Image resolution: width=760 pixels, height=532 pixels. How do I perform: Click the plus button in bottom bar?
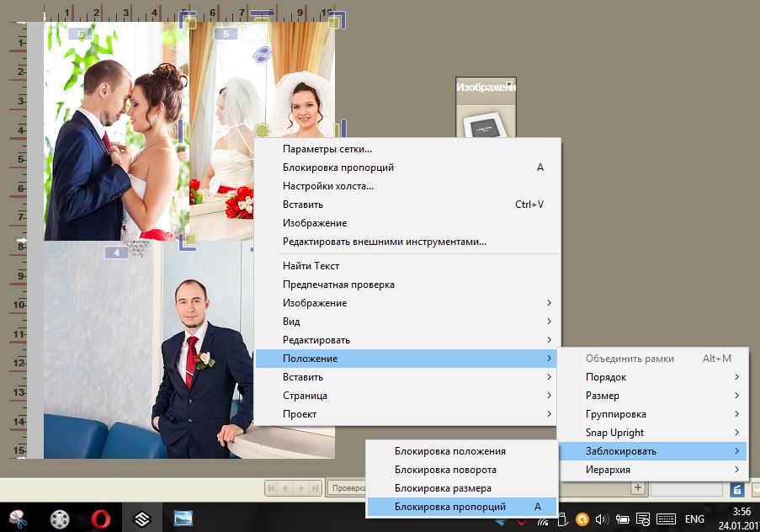(638, 488)
